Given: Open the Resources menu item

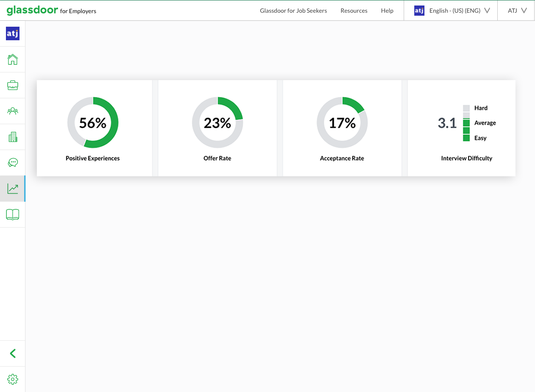Looking at the screenshot, I should tap(354, 11).
